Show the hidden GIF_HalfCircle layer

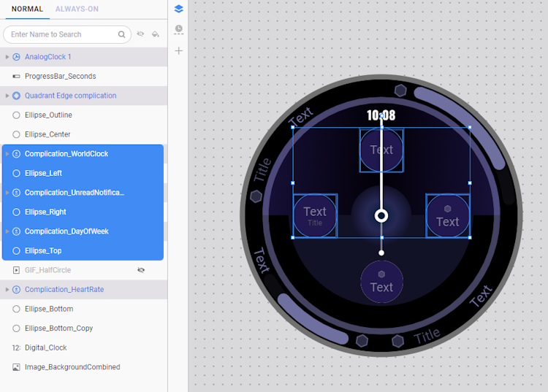pyautogui.click(x=141, y=270)
